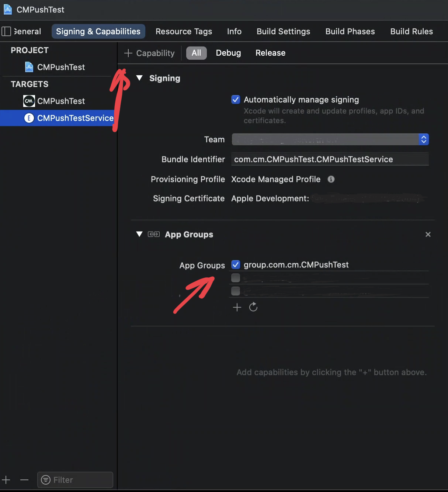The width and height of the screenshot is (448, 492).
Task: Add a new app group with plus icon
Action: click(x=237, y=307)
